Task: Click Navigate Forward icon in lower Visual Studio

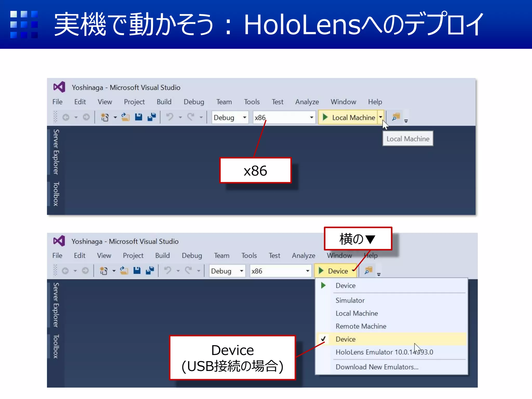Action: pos(85,271)
